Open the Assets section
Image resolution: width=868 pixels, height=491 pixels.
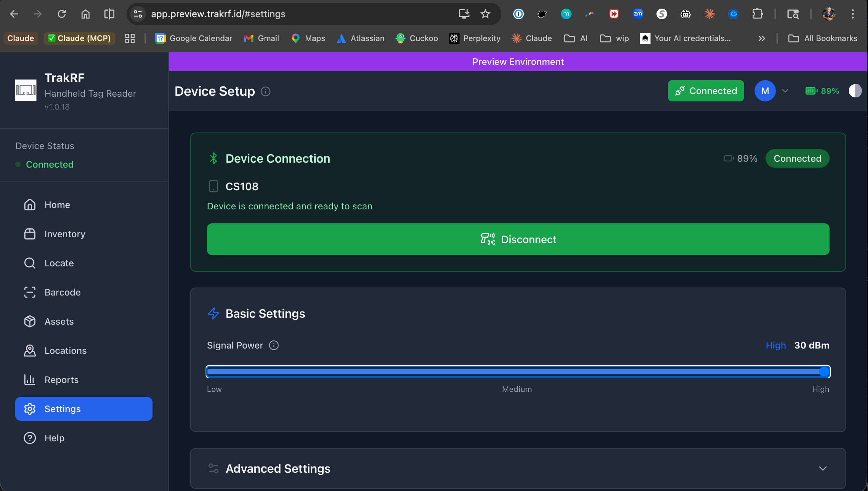59,321
